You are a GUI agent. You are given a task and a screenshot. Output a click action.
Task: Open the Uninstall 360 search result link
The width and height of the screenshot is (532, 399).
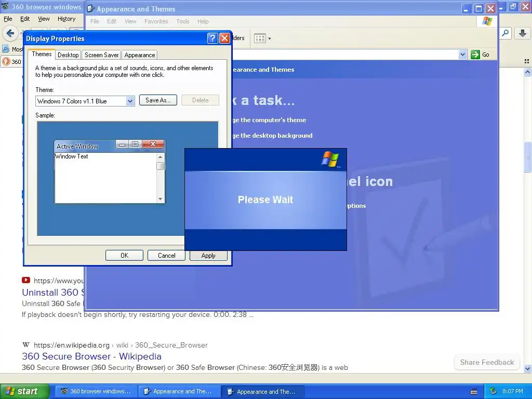[x=53, y=292]
